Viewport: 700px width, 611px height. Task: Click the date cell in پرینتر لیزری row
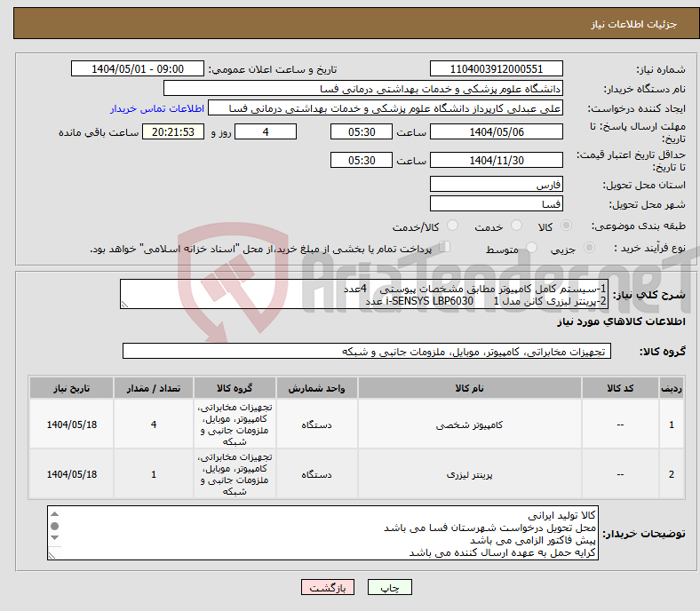pyautogui.click(x=71, y=474)
